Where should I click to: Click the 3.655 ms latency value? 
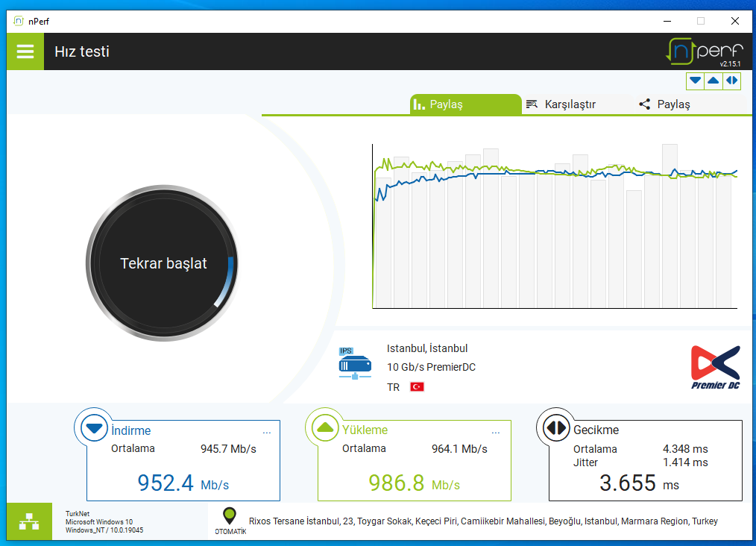tap(640, 483)
